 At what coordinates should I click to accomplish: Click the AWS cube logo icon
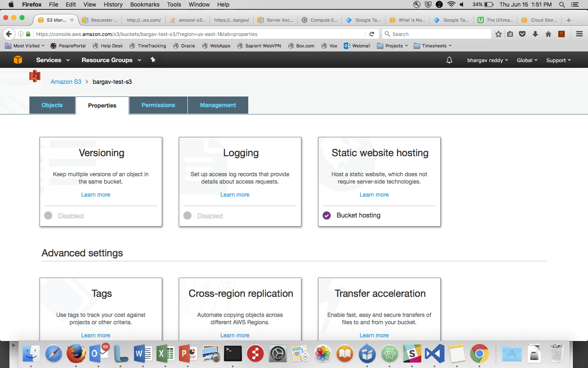[x=18, y=60]
